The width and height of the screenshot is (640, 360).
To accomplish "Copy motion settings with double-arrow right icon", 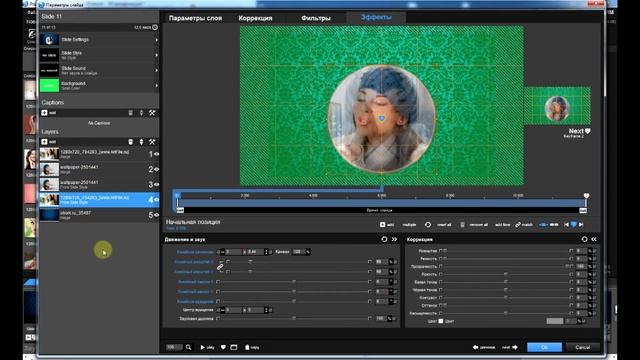I will 394,239.
